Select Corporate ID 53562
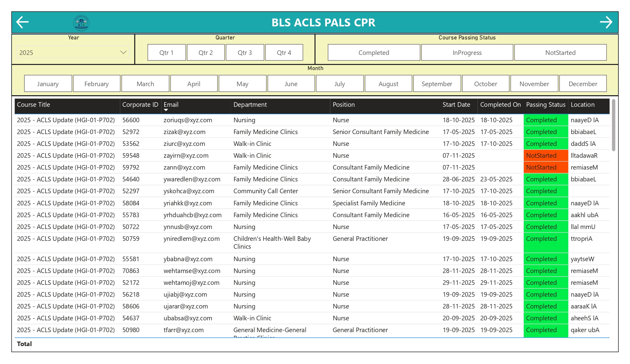630x364 pixels. point(131,144)
